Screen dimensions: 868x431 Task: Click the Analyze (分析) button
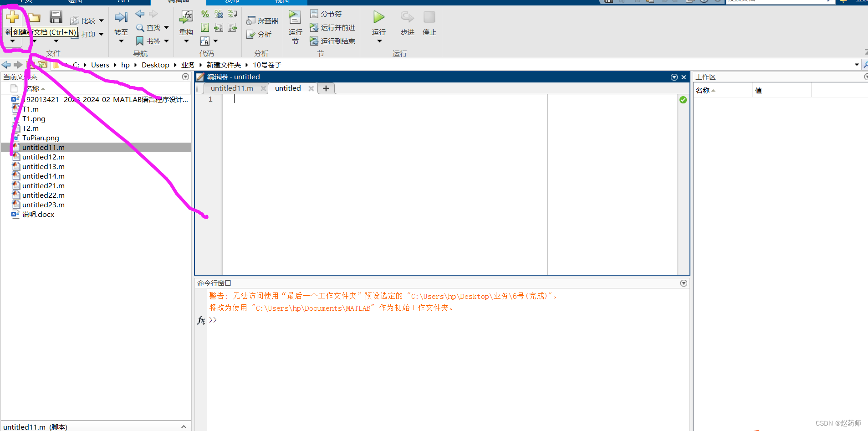point(259,34)
